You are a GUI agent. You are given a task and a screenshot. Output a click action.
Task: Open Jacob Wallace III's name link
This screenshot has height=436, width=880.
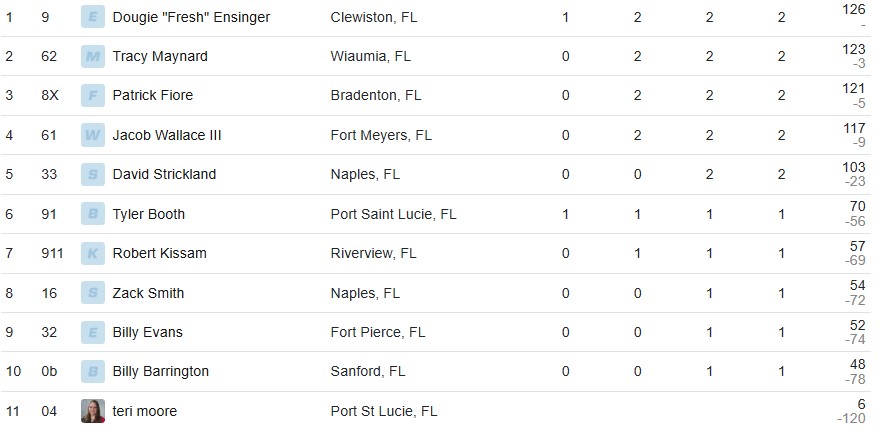167,135
